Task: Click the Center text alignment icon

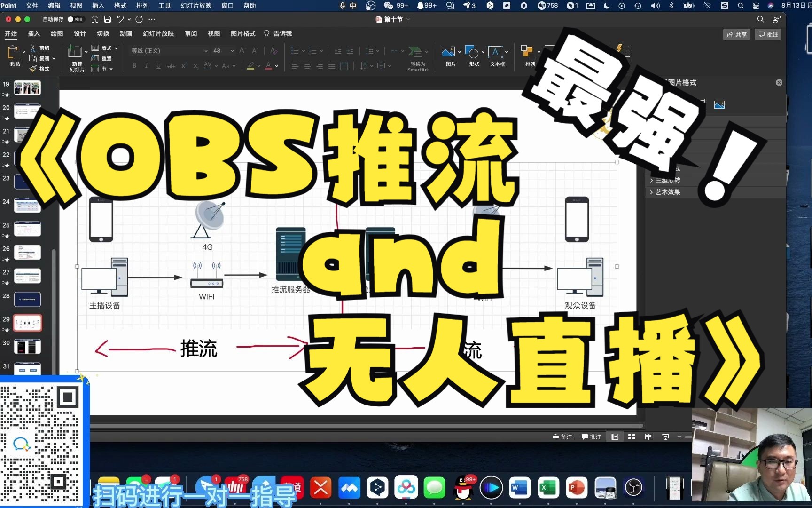Action: [x=307, y=66]
